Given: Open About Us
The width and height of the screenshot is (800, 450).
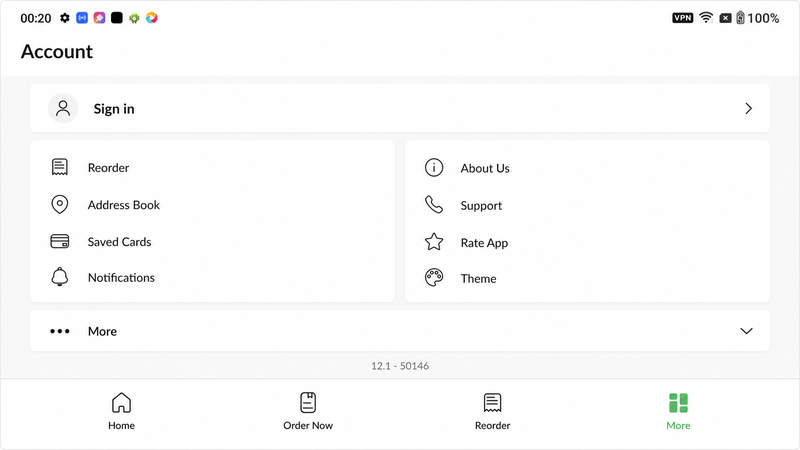Looking at the screenshot, I should point(485,168).
